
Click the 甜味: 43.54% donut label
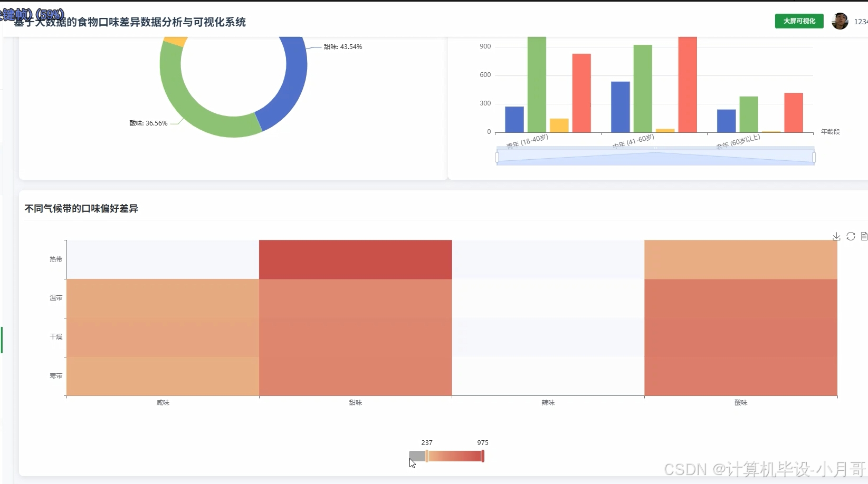[x=343, y=47]
